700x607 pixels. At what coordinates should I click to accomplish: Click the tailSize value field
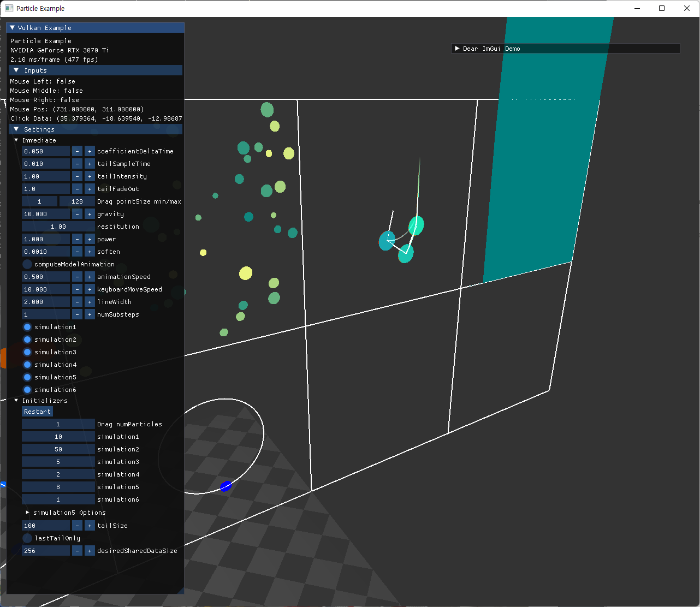(x=46, y=526)
